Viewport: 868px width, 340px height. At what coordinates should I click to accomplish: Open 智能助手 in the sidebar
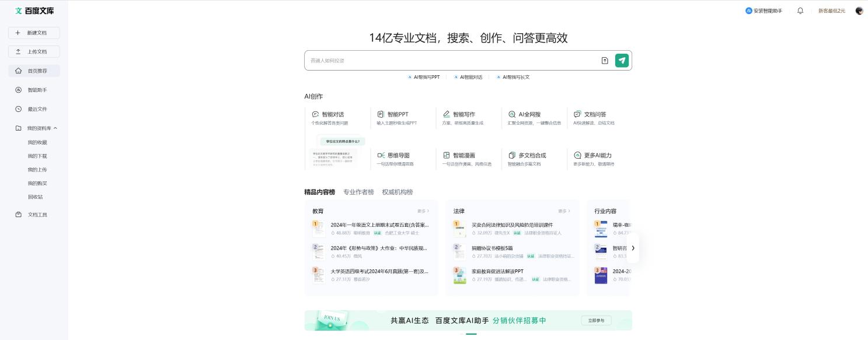[x=34, y=90]
